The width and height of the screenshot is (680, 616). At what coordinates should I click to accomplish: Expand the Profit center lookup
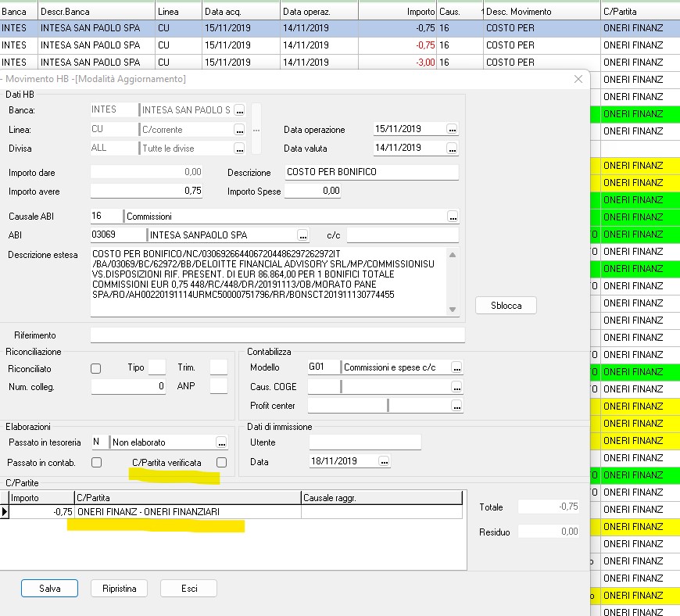457,406
